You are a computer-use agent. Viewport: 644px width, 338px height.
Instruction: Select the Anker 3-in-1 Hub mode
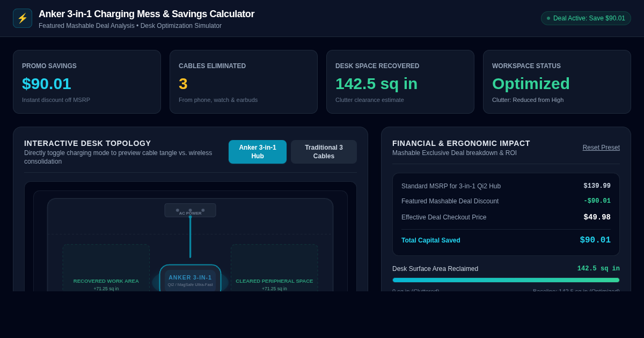[258, 152]
